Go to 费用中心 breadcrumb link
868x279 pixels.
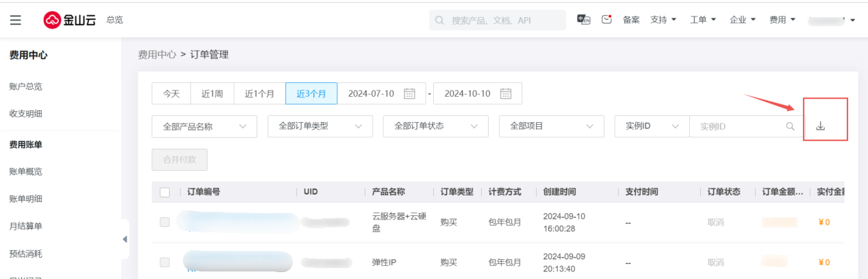(x=157, y=54)
